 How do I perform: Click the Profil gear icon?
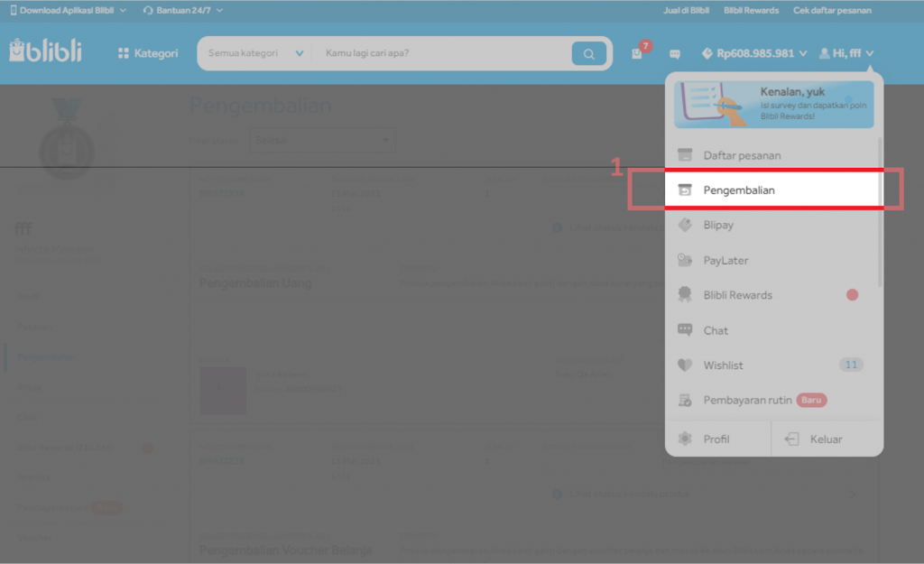point(685,439)
